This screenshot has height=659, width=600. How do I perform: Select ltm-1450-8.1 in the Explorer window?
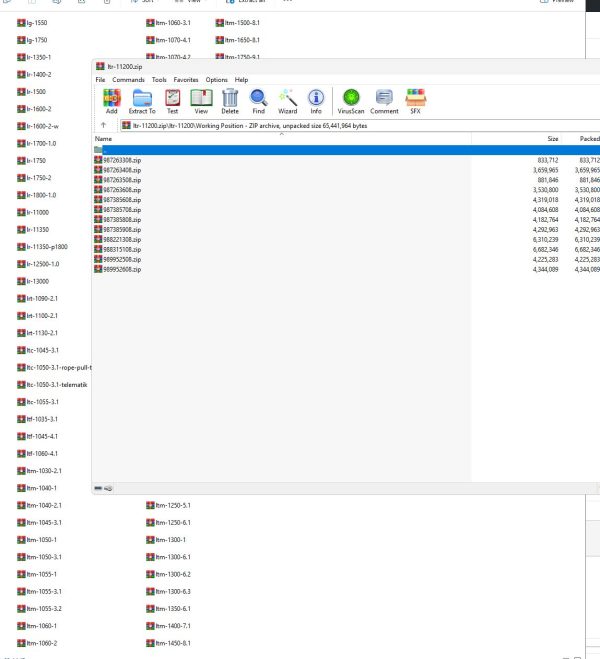[168, 643]
